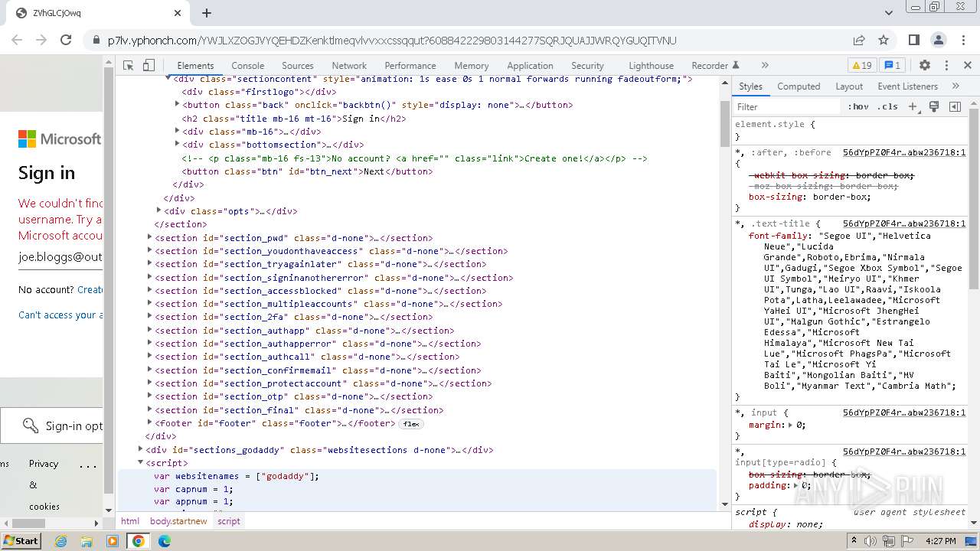Screen dimensions: 980x551
Task: Collapse the script element node
Action: pyautogui.click(x=141, y=463)
